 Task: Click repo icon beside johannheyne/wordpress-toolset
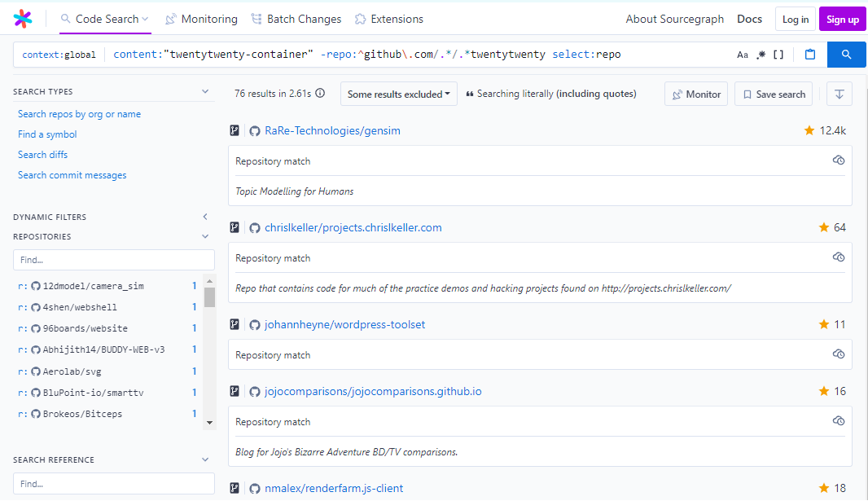(x=235, y=324)
